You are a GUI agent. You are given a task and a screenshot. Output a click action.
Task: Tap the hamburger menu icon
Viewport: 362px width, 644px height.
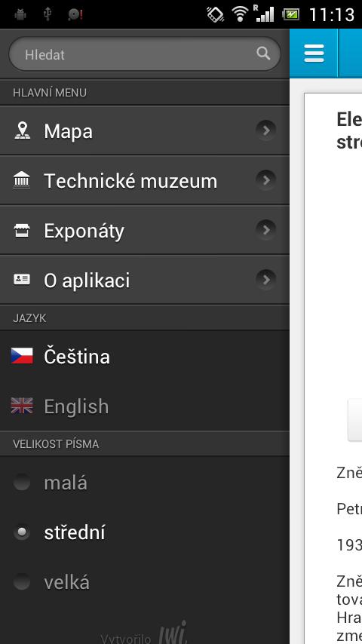coord(314,54)
